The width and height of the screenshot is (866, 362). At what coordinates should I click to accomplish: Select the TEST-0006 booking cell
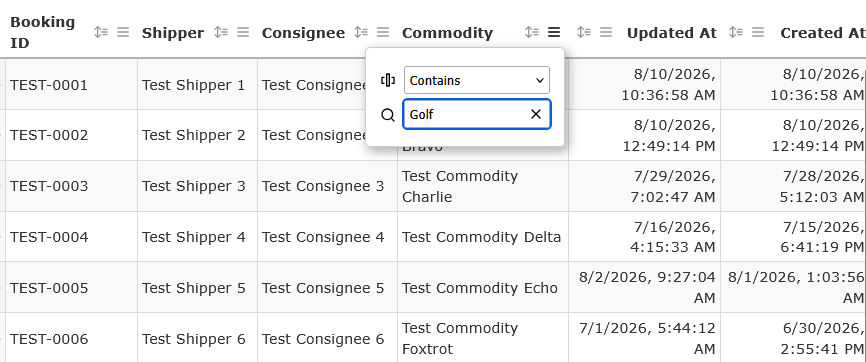click(71, 338)
